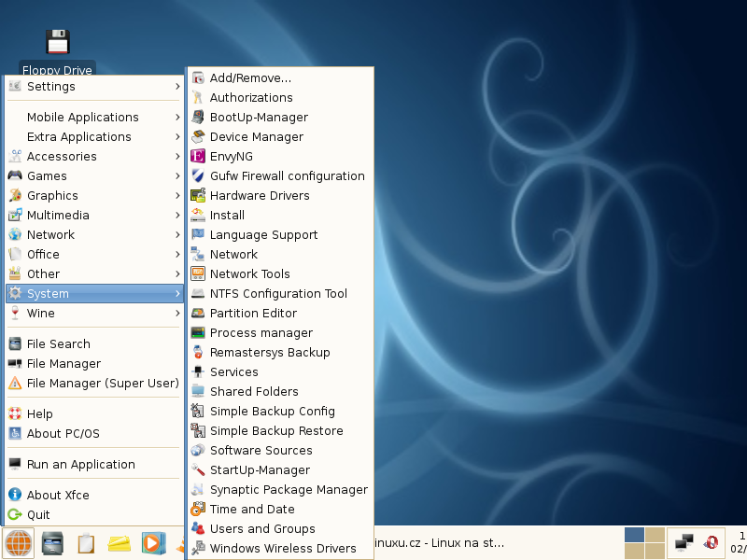Click the Process manager monitor icon
This screenshot has width=747, height=560.
tap(198, 332)
